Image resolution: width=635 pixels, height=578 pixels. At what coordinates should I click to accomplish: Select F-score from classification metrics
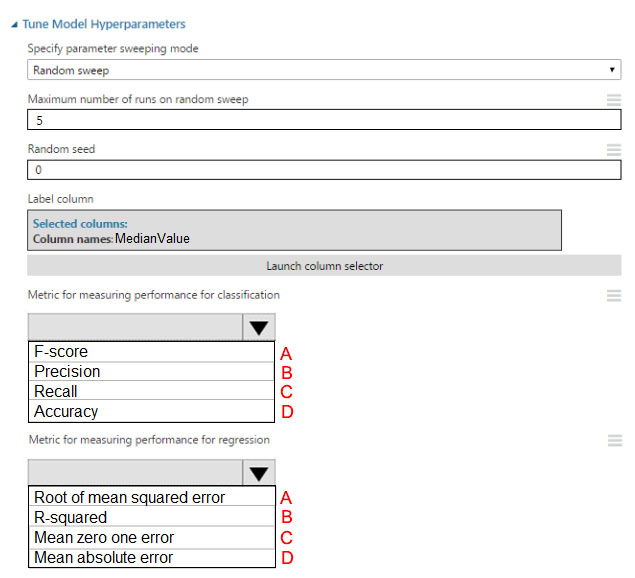pyautogui.click(x=151, y=352)
